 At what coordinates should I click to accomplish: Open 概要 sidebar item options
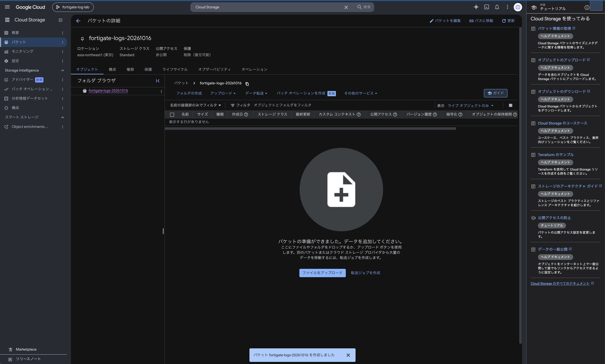point(63,33)
